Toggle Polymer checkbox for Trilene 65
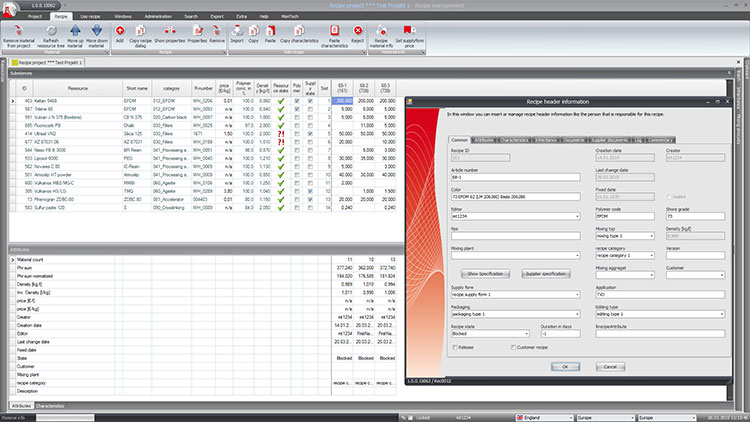This screenshot has width=750, height=422. [x=297, y=109]
